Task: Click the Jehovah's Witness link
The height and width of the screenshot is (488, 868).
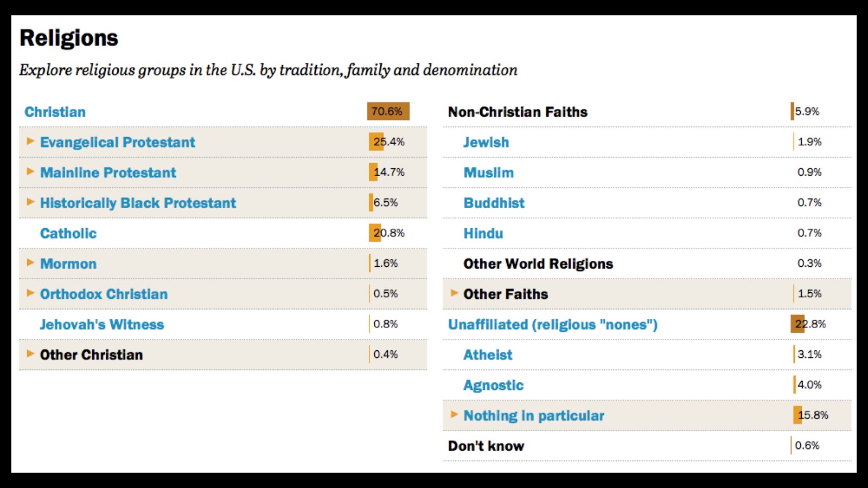Action: 102,325
